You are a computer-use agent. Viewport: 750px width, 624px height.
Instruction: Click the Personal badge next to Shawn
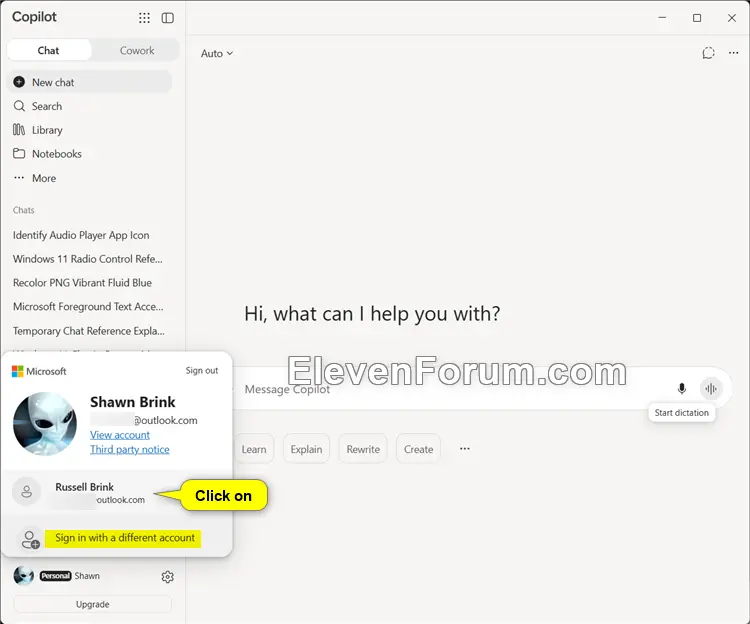coord(55,576)
